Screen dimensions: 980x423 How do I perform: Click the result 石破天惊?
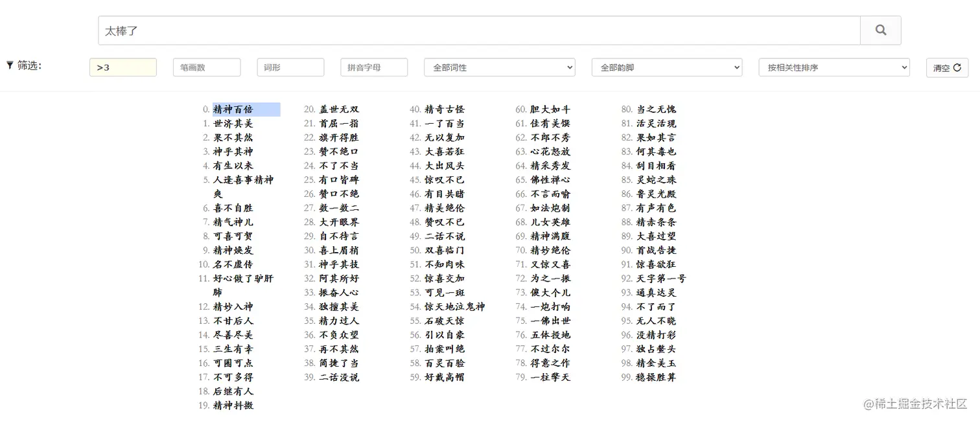coord(445,321)
